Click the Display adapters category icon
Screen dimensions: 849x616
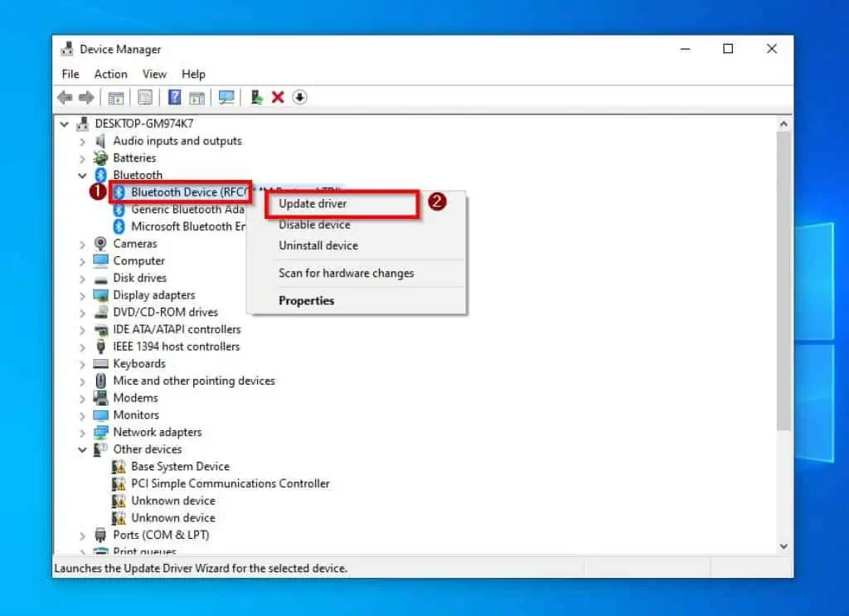[x=100, y=295]
